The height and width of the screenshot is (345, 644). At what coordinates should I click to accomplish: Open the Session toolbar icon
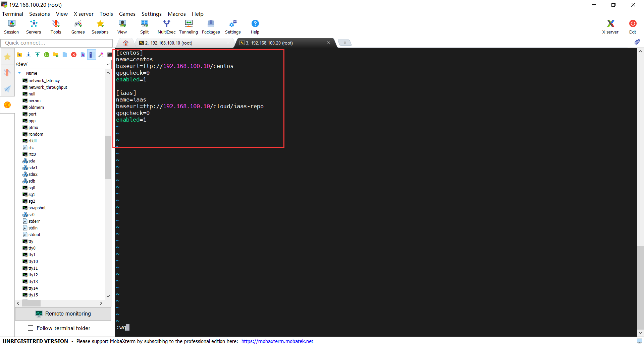[11, 27]
